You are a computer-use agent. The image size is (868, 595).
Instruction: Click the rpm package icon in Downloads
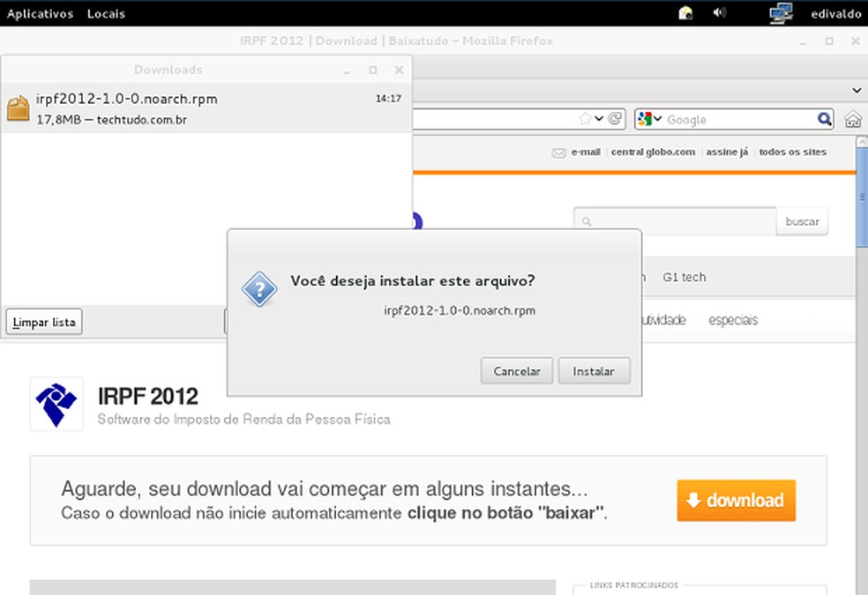[19, 108]
